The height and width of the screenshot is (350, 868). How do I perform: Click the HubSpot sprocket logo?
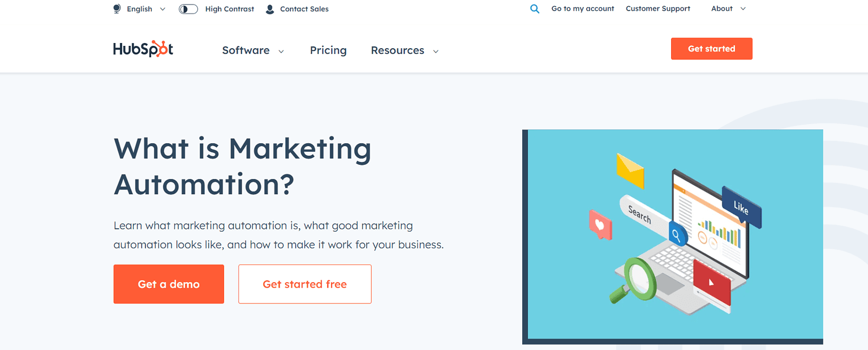point(143,49)
